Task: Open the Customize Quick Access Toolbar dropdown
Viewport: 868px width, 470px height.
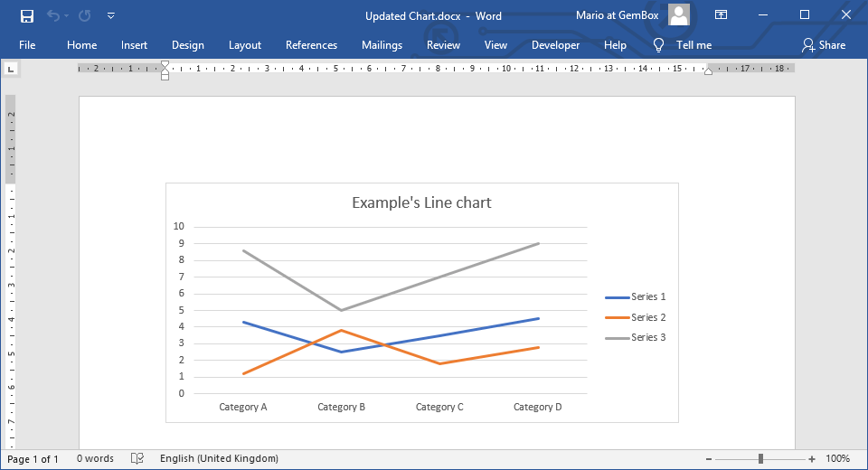Action: click(x=110, y=15)
